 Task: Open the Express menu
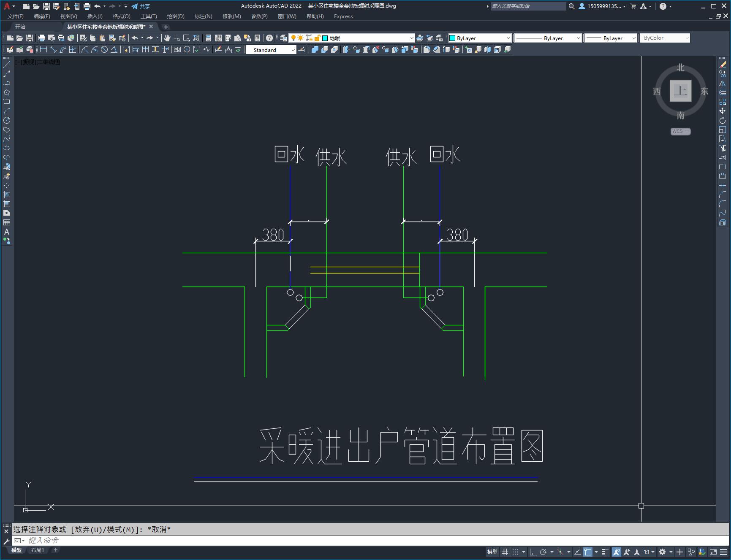[343, 16]
